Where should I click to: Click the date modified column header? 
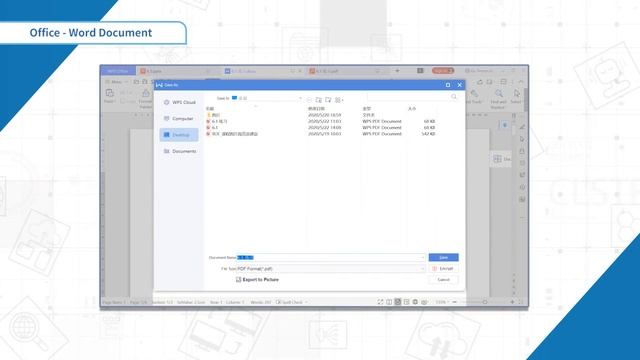click(316, 109)
